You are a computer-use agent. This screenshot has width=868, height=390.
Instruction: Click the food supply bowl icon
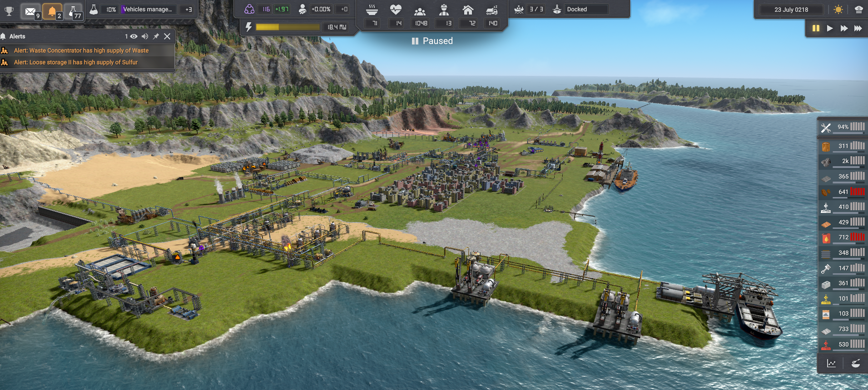click(372, 10)
